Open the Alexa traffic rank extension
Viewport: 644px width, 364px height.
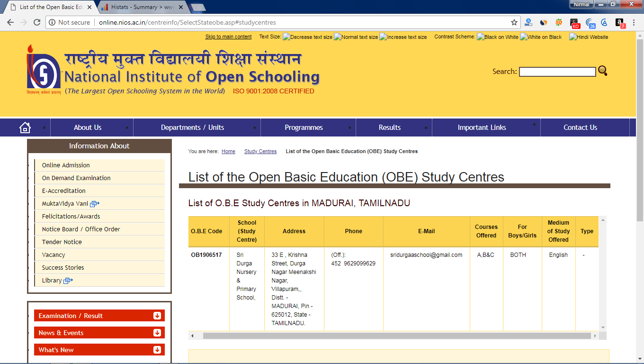tap(528, 22)
